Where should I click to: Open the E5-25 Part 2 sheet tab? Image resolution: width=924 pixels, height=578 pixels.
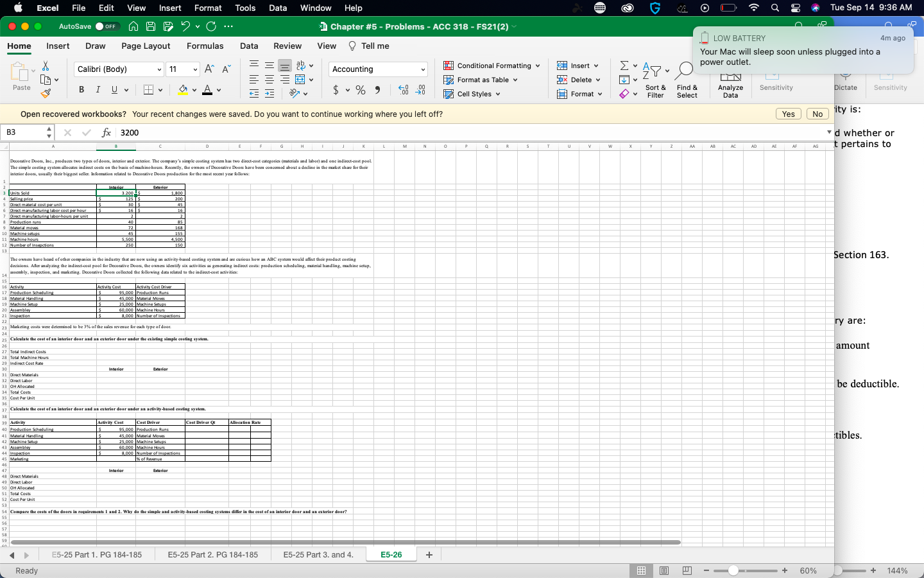pyautogui.click(x=213, y=554)
